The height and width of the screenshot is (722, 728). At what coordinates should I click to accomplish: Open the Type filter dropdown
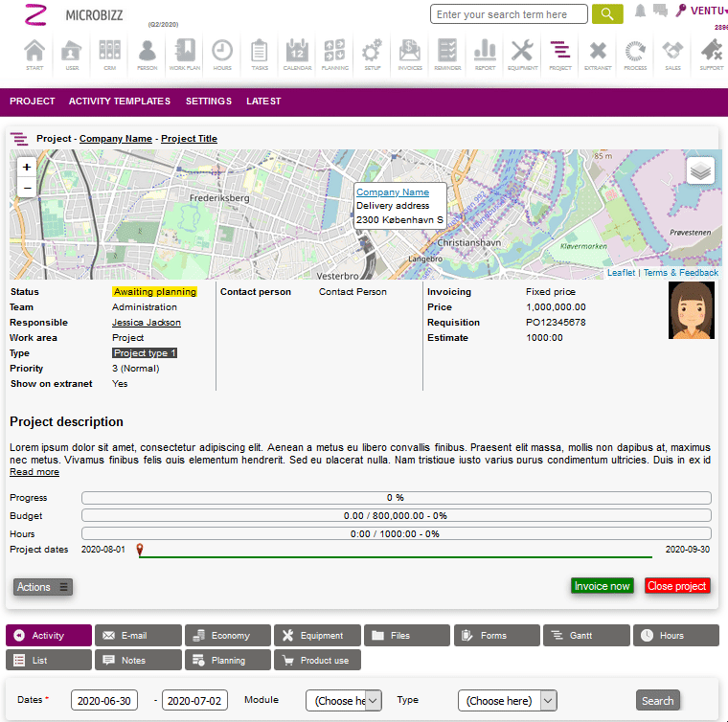point(507,701)
